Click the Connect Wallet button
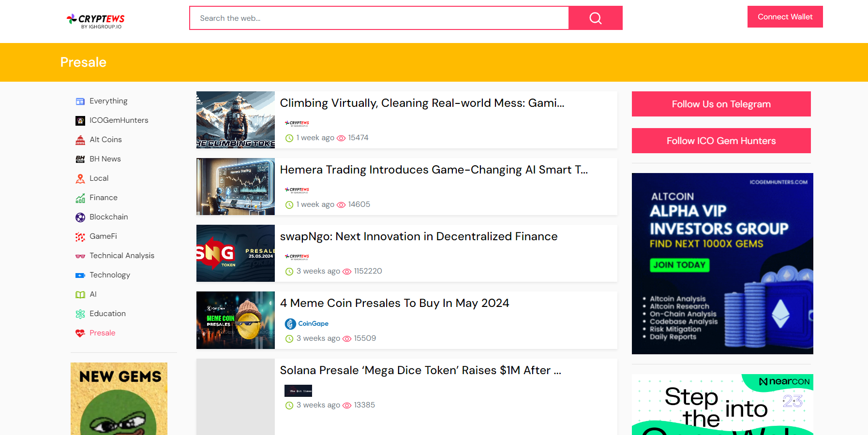Screen dimensions: 868x435 click(x=785, y=17)
